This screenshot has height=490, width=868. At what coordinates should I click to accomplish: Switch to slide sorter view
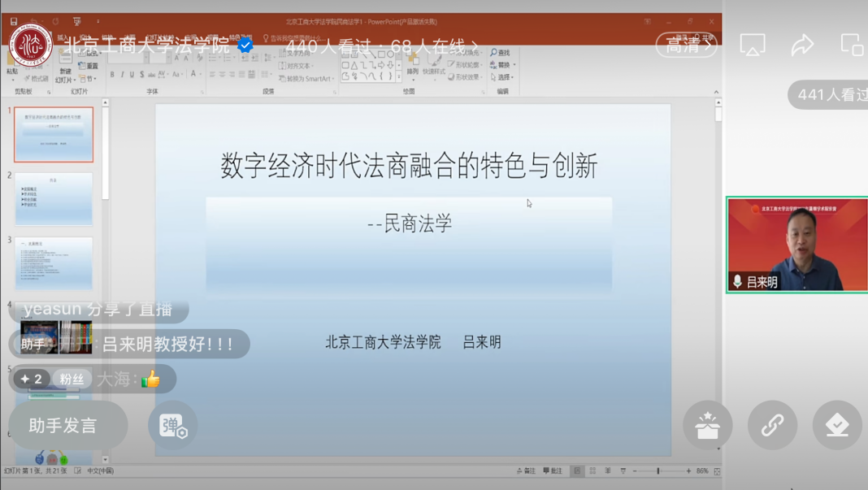point(592,471)
